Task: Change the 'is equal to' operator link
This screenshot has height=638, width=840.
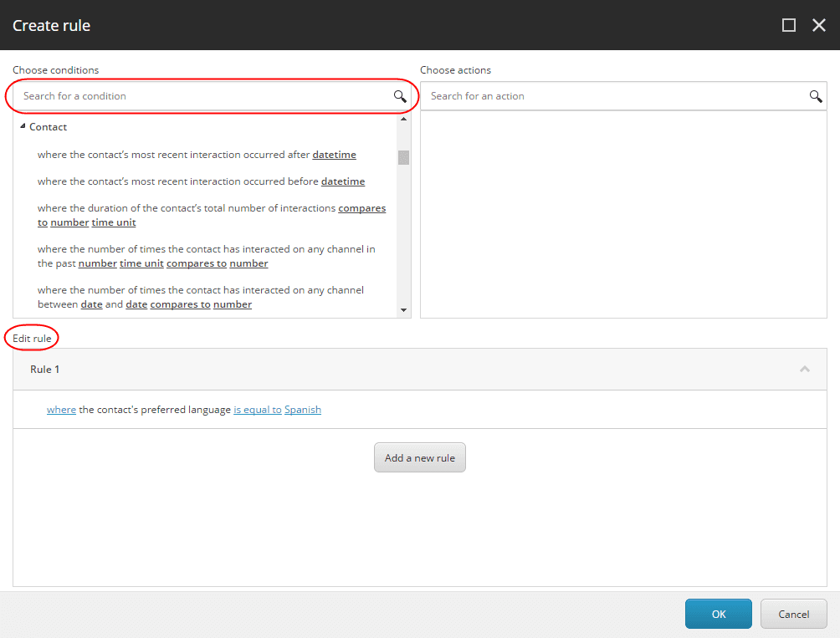Action: coord(257,410)
